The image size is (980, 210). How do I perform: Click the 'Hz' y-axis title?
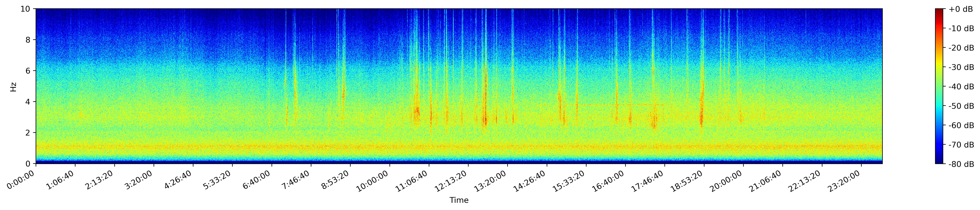coord(13,86)
